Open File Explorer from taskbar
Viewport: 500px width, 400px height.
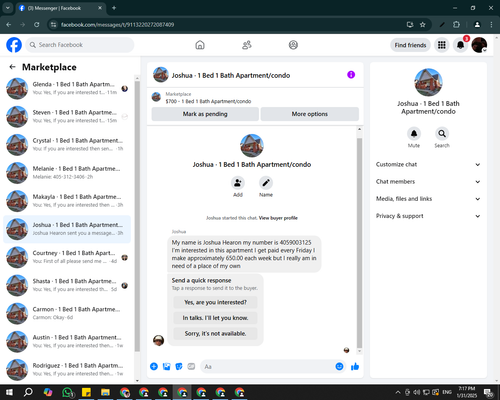tap(105, 392)
